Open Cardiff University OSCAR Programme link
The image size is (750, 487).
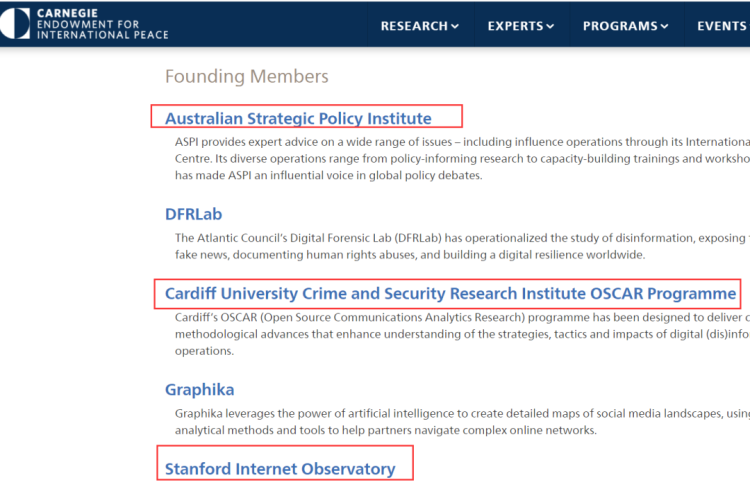(450, 293)
